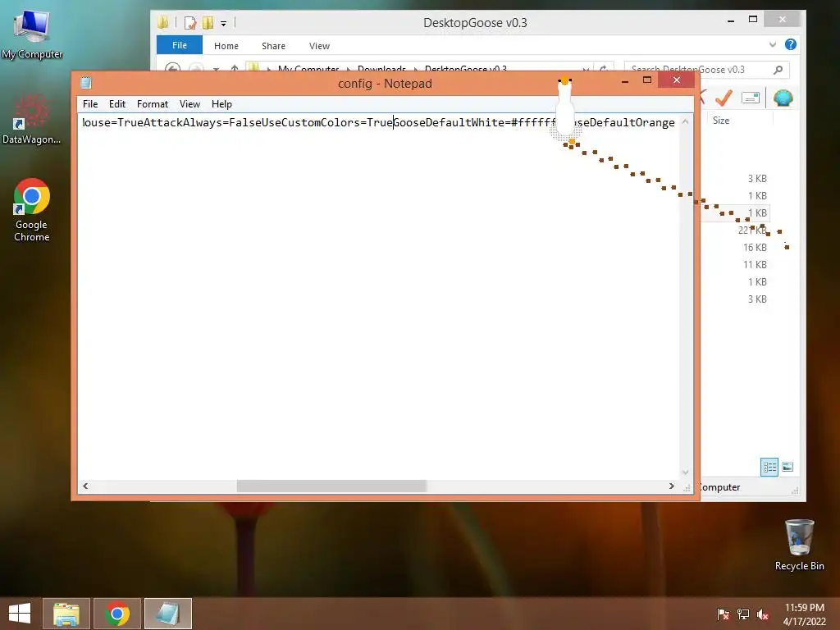Screen dimensions: 840x630
Task: Open explorer Help question mark icon
Action: pos(791,44)
